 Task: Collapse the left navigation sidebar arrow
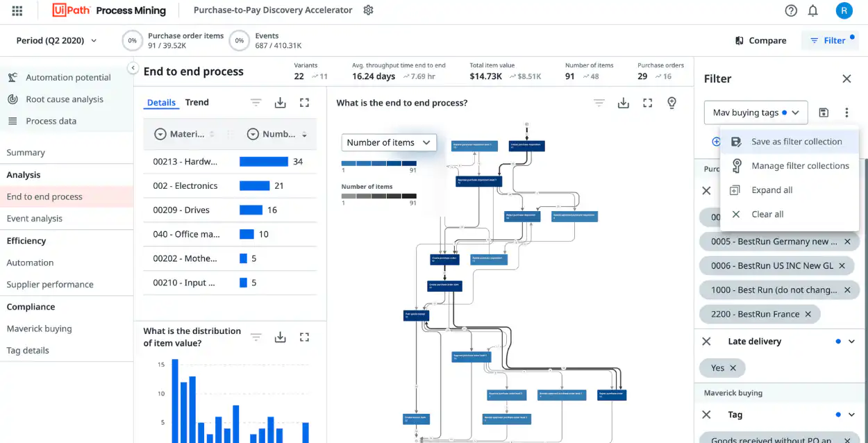tap(133, 67)
